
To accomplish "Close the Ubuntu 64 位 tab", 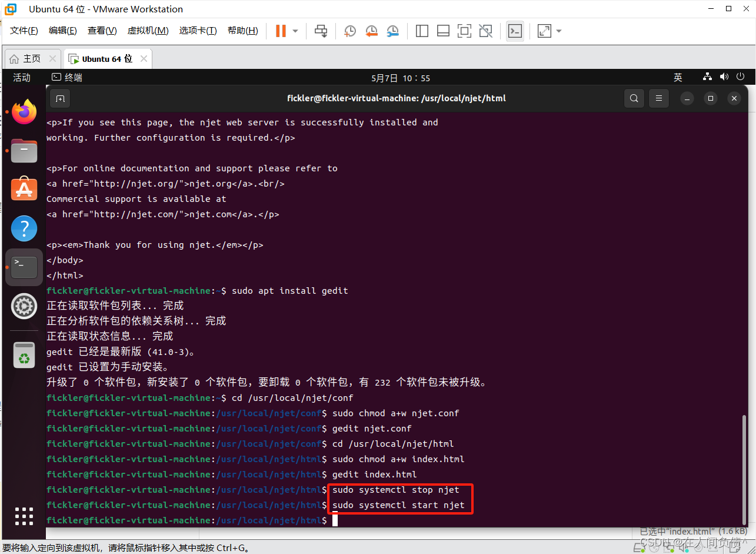I will point(144,59).
